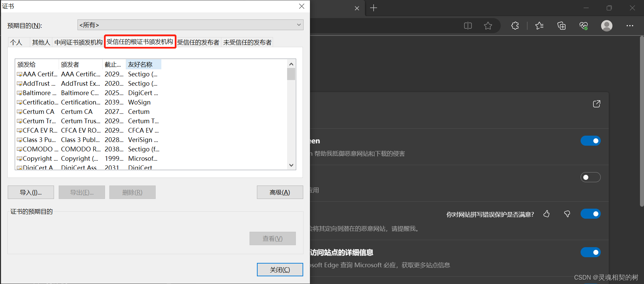
Task: Sort by 友好名称 column header
Action: [x=144, y=64]
